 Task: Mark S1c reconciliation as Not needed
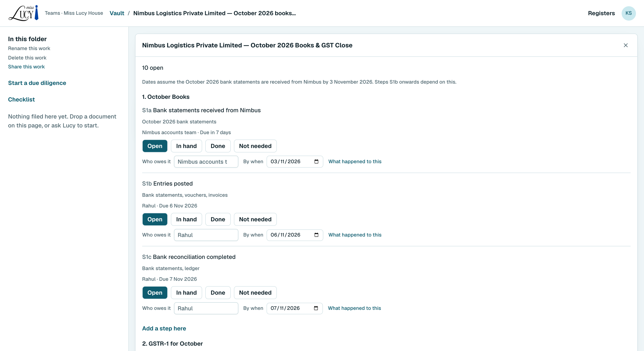click(x=255, y=292)
